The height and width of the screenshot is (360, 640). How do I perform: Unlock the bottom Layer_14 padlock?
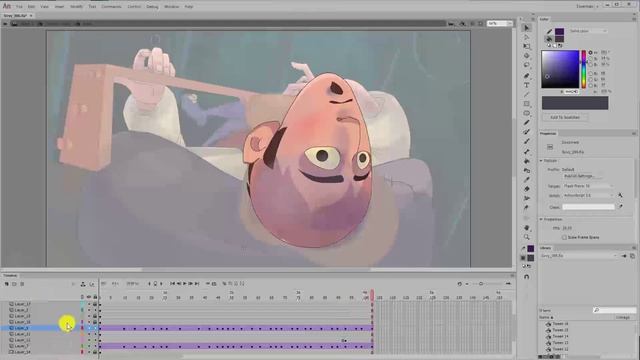point(95,352)
